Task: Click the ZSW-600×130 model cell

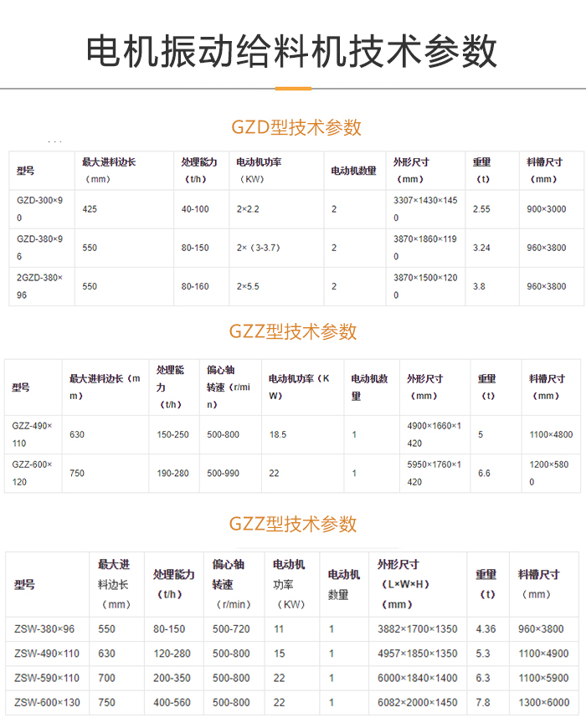Action: pyautogui.click(x=47, y=703)
